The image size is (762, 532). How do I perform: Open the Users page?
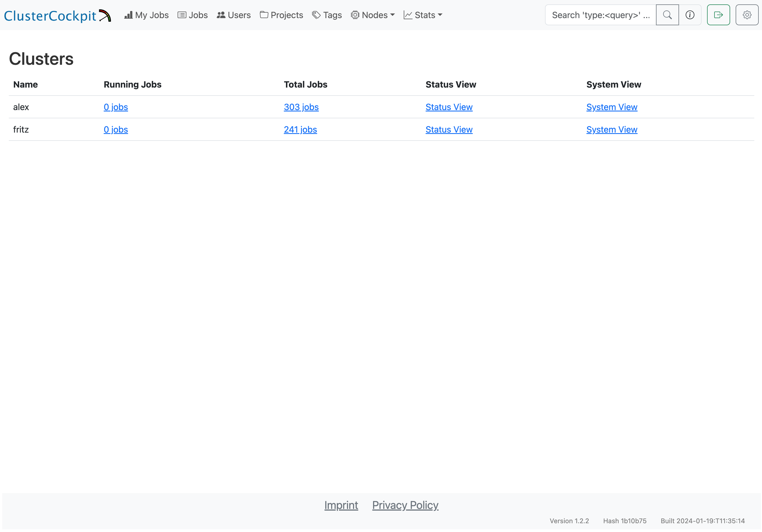(x=234, y=15)
